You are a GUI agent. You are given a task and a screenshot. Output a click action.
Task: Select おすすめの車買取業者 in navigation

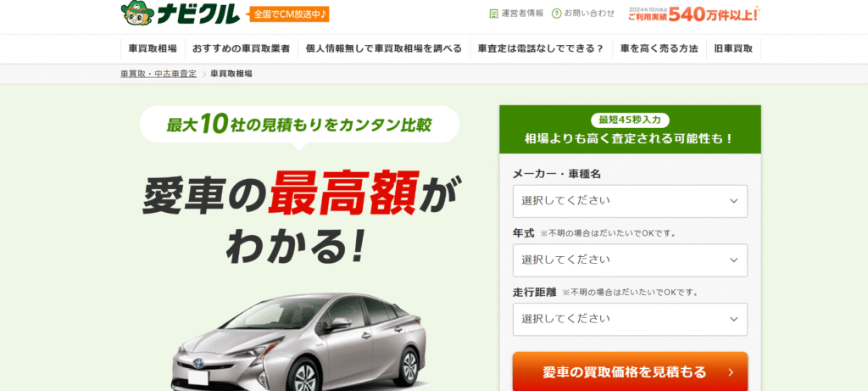242,48
